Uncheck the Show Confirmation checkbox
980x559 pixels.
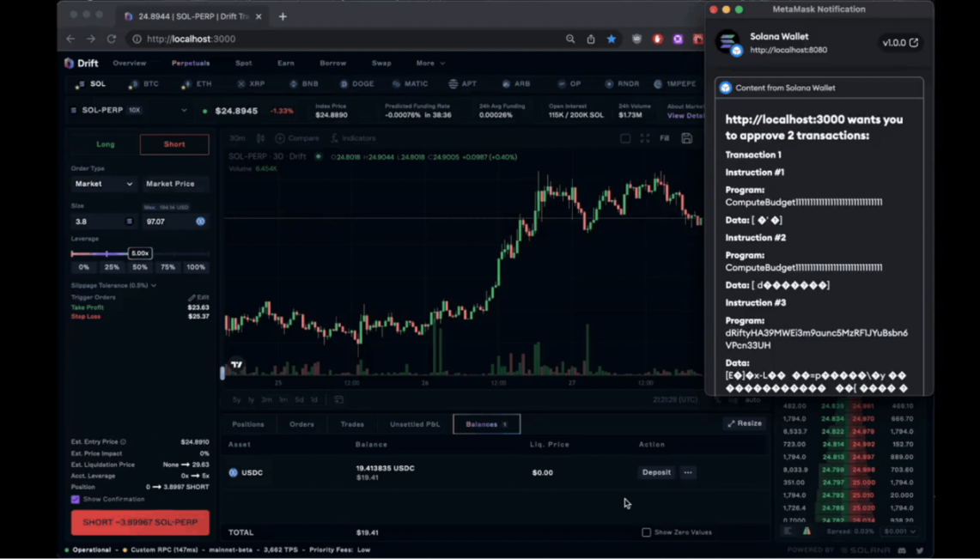(x=76, y=499)
